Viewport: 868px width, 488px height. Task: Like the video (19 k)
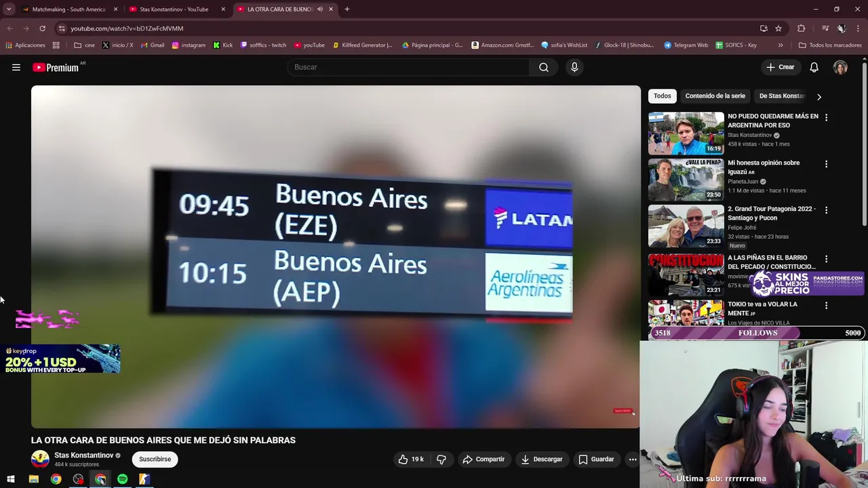412,460
